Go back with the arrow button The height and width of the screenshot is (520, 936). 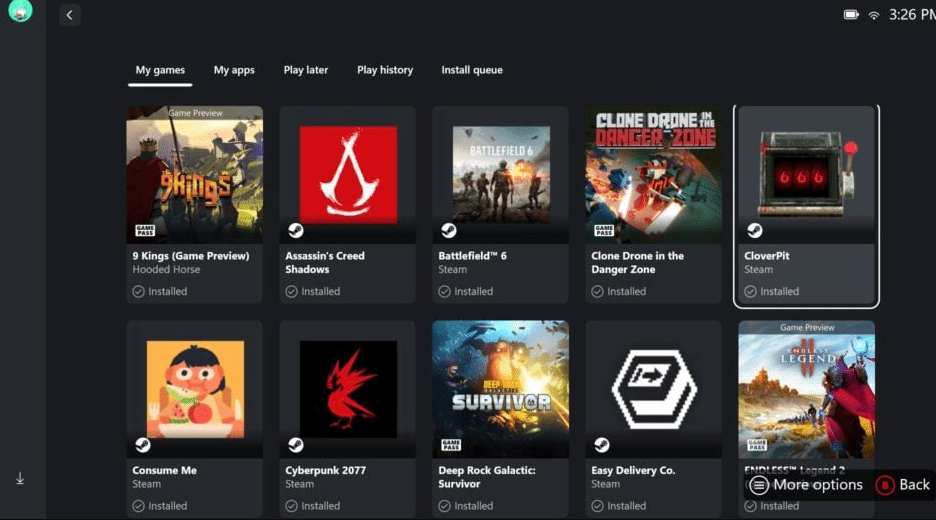point(70,15)
